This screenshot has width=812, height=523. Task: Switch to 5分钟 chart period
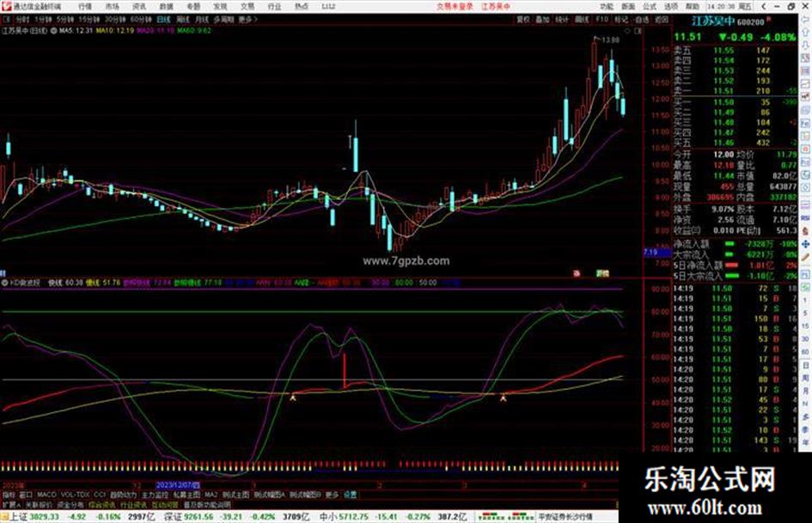pyautogui.click(x=64, y=19)
